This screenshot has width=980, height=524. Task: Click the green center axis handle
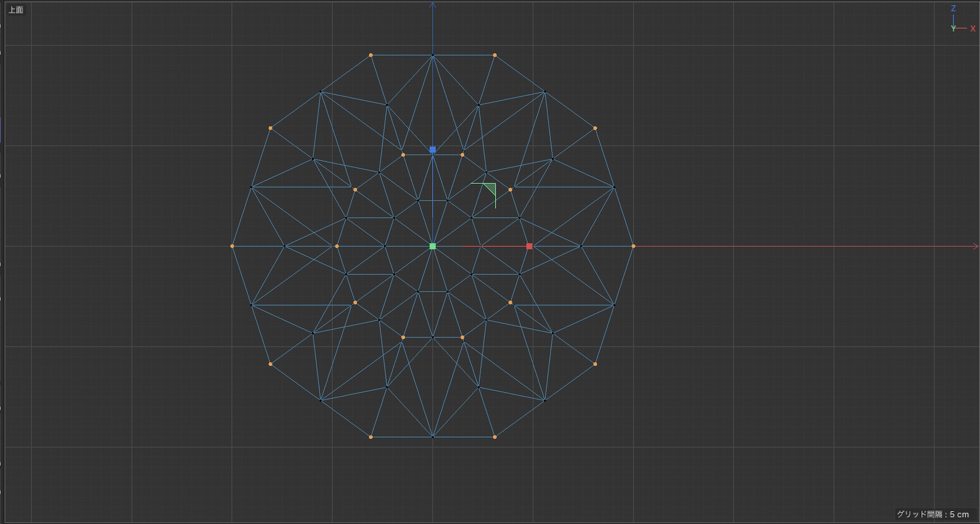pos(433,246)
